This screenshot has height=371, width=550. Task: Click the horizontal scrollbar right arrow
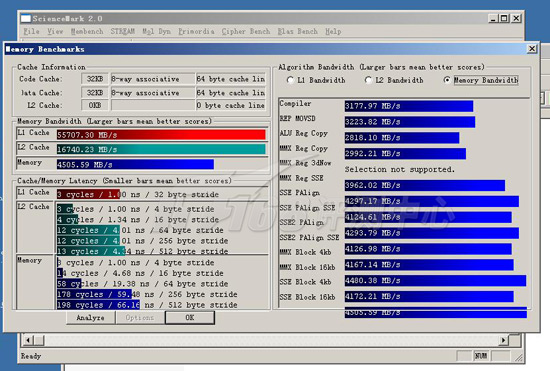[504, 340]
